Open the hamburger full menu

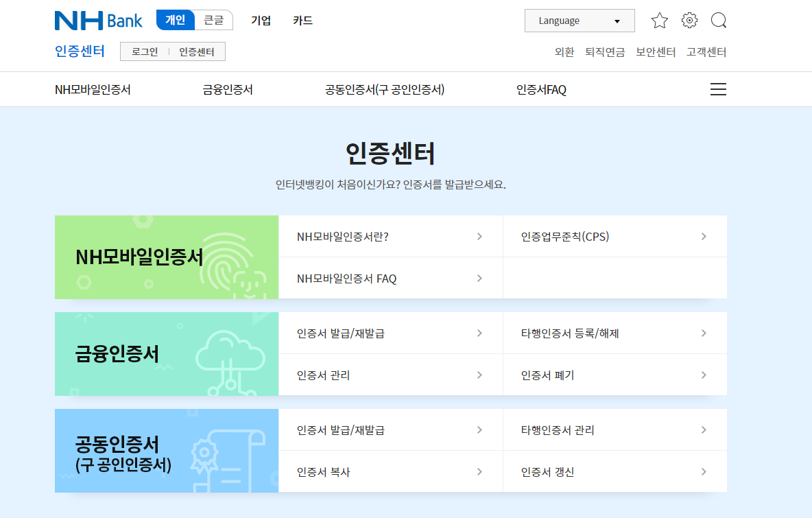(x=718, y=89)
